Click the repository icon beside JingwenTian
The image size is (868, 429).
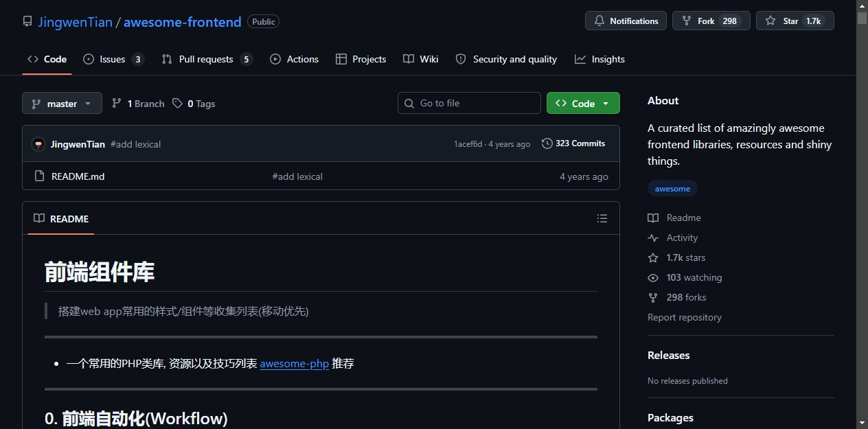click(x=27, y=22)
